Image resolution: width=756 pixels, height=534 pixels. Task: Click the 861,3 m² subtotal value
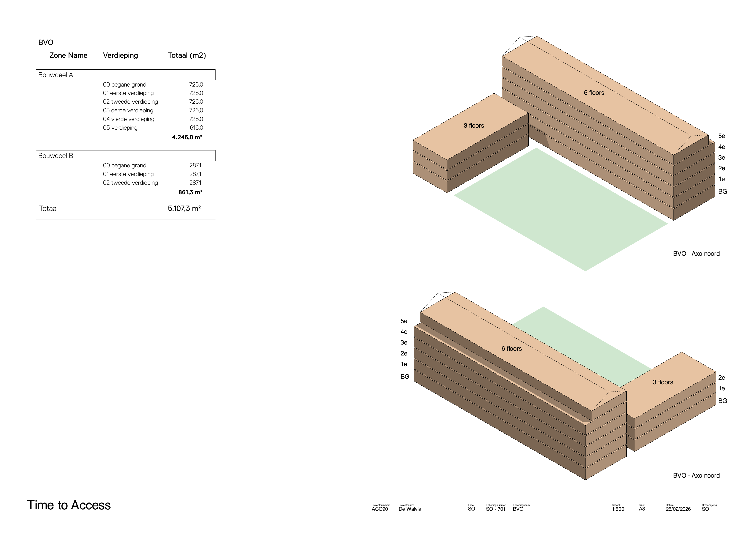[x=190, y=192]
